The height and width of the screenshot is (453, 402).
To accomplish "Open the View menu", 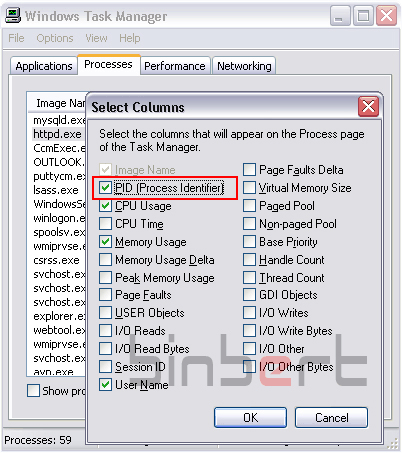I will point(96,38).
